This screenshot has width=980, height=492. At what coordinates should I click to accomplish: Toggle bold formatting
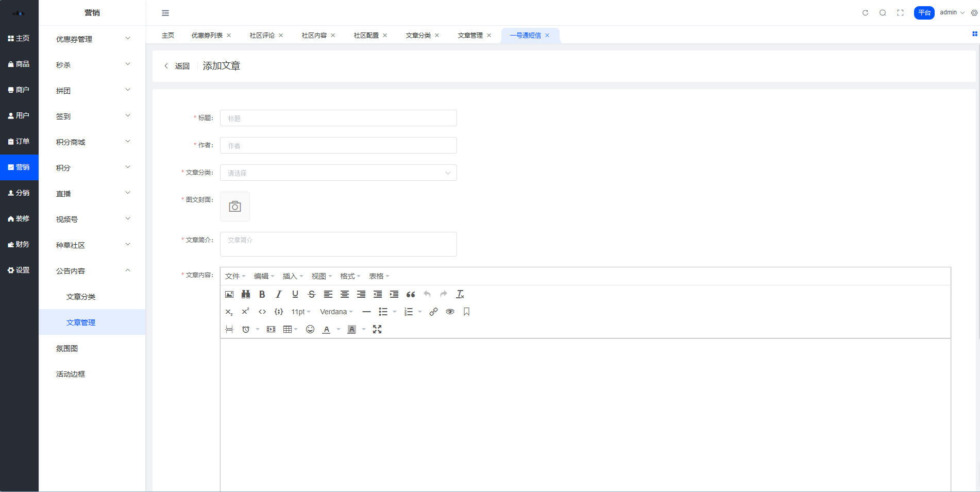262,294
